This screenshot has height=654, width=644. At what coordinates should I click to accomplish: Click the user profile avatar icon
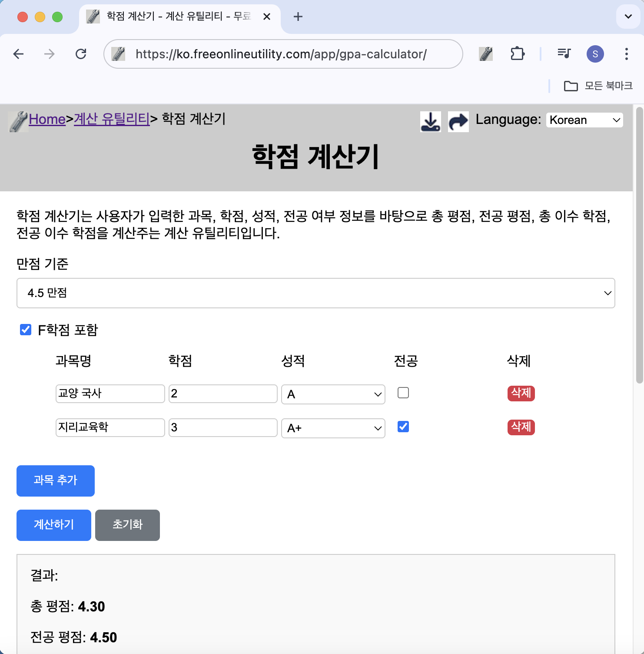coord(595,54)
